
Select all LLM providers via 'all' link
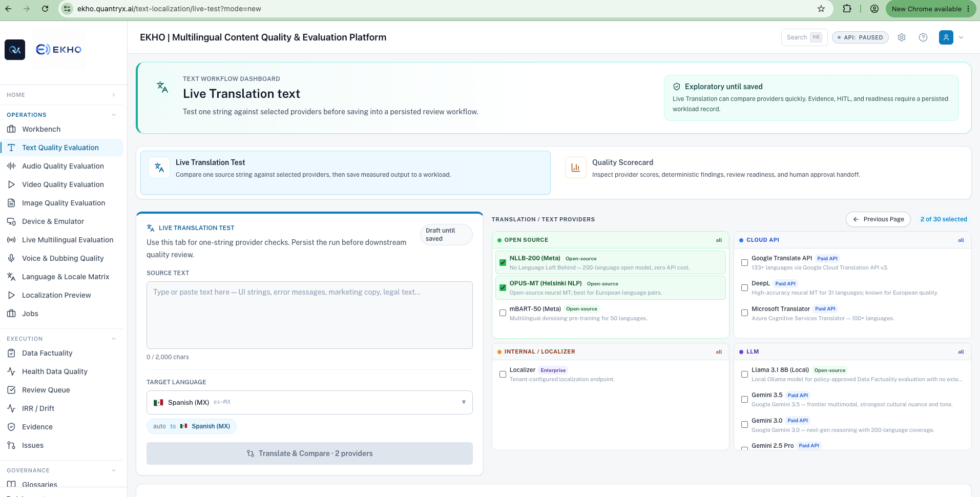pyautogui.click(x=961, y=352)
